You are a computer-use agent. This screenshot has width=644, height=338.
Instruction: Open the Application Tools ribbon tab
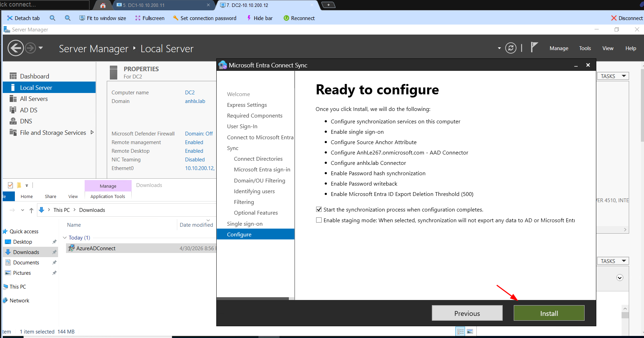point(108,196)
